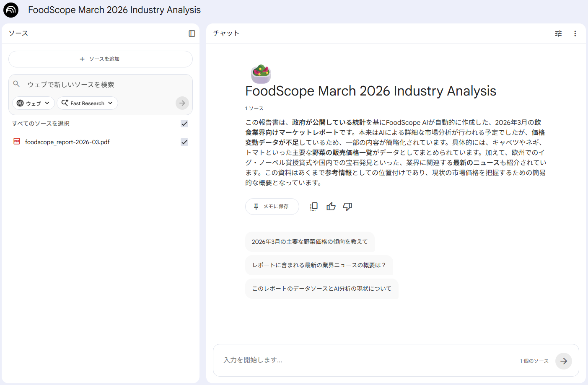
Task: Click the すべてのソースを選択 label
Action: tap(41, 124)
